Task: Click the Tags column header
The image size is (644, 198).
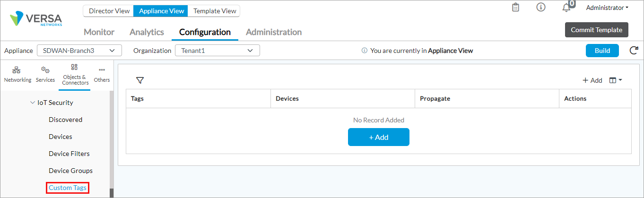Action: pos(198,99)
